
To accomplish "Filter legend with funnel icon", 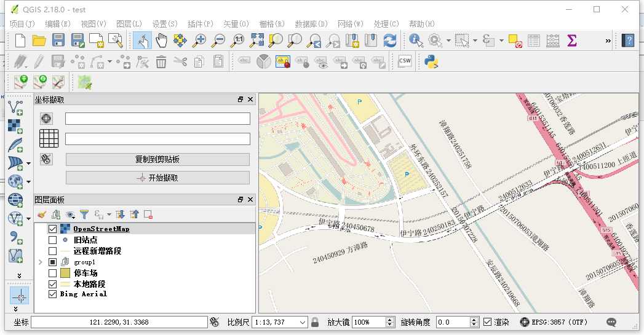I will pos(84,215).
